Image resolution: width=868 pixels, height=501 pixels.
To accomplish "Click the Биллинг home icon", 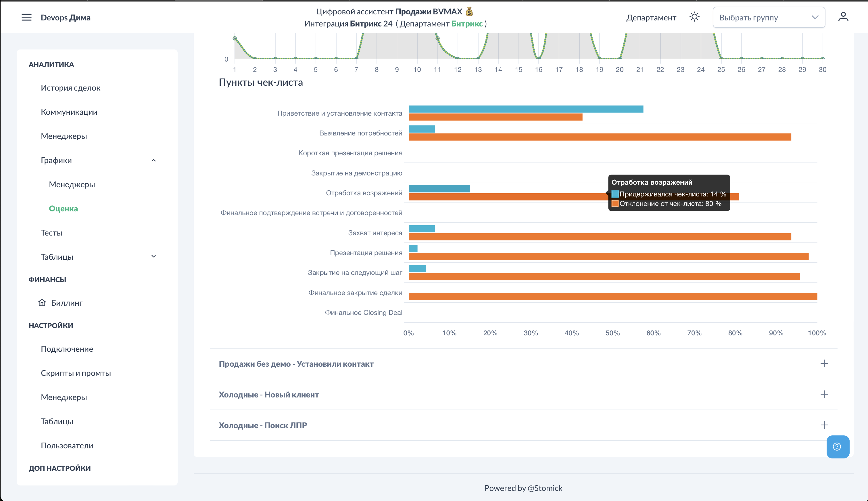I will [42, 303].
